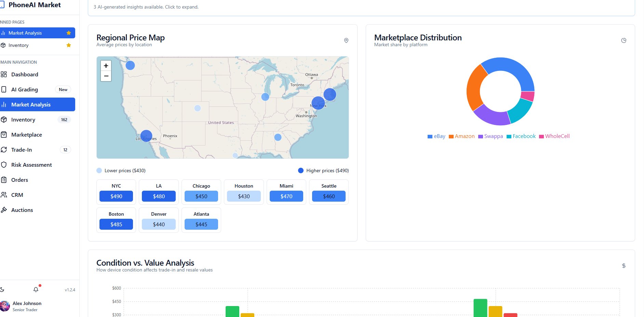Click the Trade-In 12 count badge
The width and height of the screenshot is (644, 317).
65,150
